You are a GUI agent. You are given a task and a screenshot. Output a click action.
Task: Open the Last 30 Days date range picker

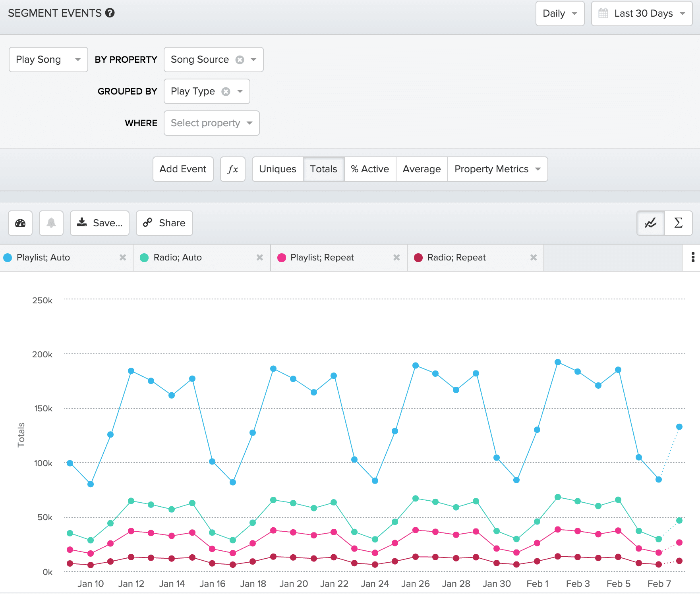pos(642,13)
